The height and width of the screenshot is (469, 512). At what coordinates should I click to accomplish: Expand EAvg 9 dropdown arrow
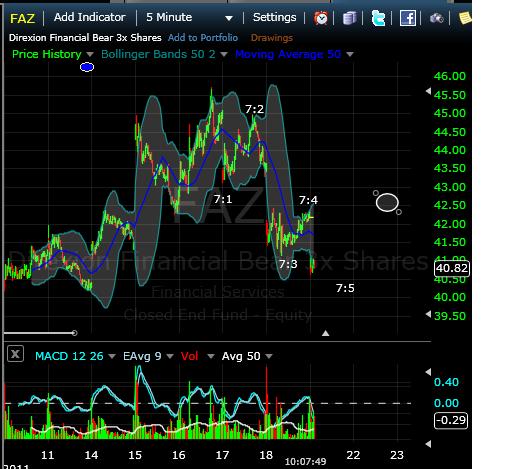(x=170, y=357)
